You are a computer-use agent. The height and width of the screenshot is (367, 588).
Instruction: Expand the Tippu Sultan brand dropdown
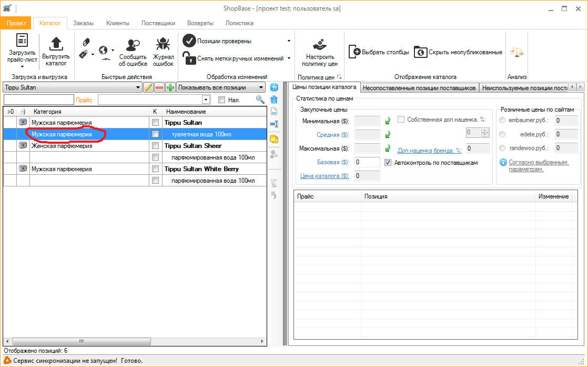(x=138, y=87)
